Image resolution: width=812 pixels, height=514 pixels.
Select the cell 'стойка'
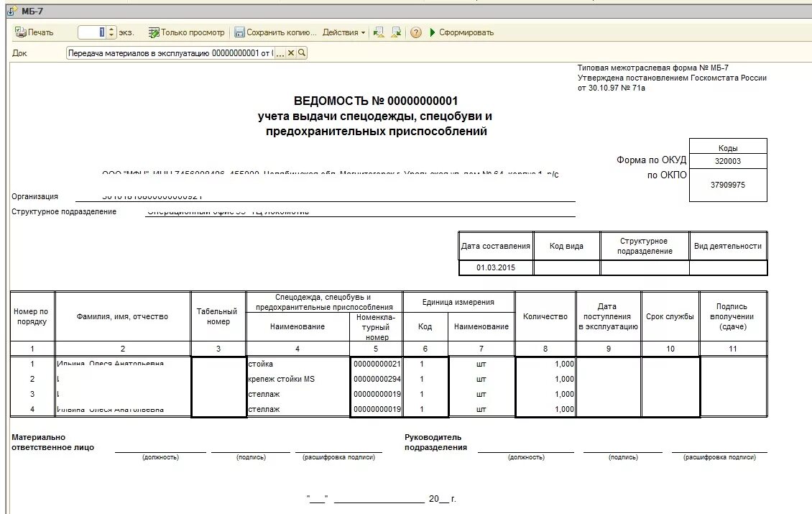pos(297,364)
